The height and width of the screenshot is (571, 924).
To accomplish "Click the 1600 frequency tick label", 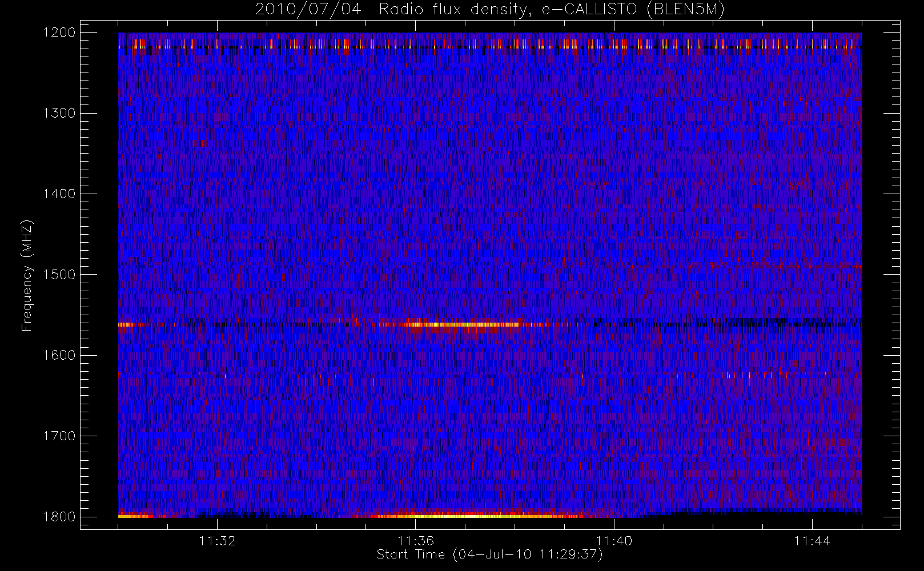I will (59, 355).
